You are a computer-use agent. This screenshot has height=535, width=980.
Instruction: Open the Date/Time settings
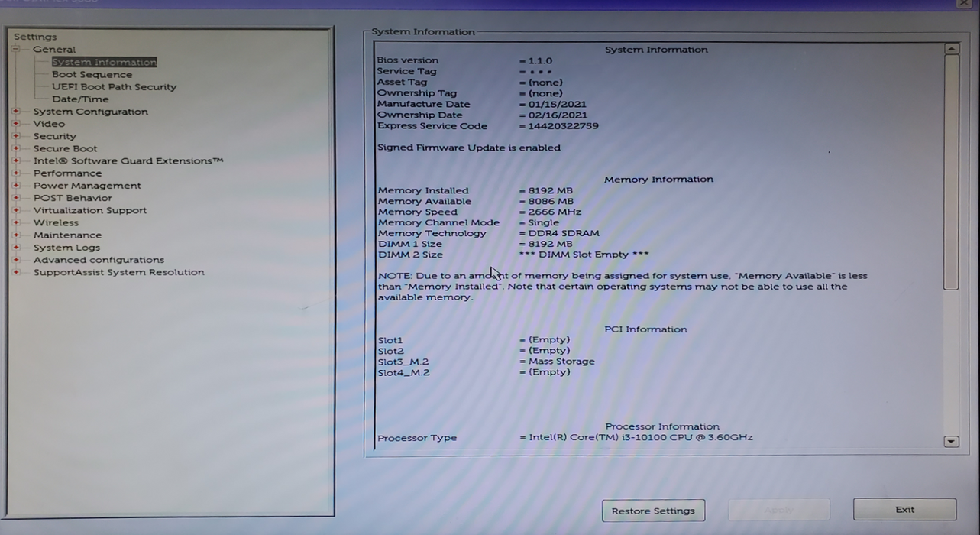(80, 99)
